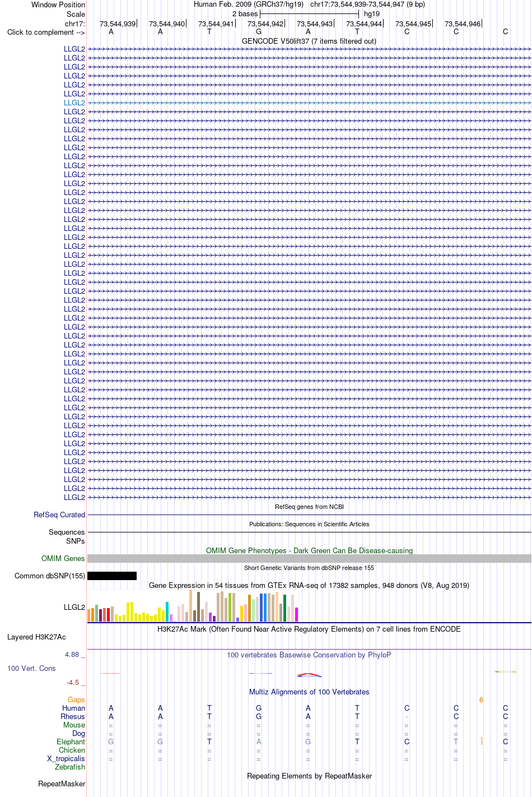Screen dimensions: 532x797
Task: Click the 'Click to complement -->' label
Action: coord(46,32)
